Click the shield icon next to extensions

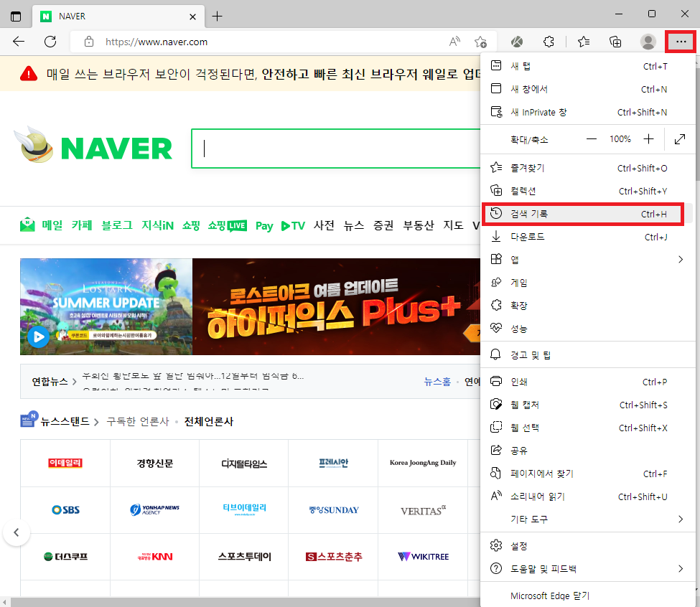point(517,42)
